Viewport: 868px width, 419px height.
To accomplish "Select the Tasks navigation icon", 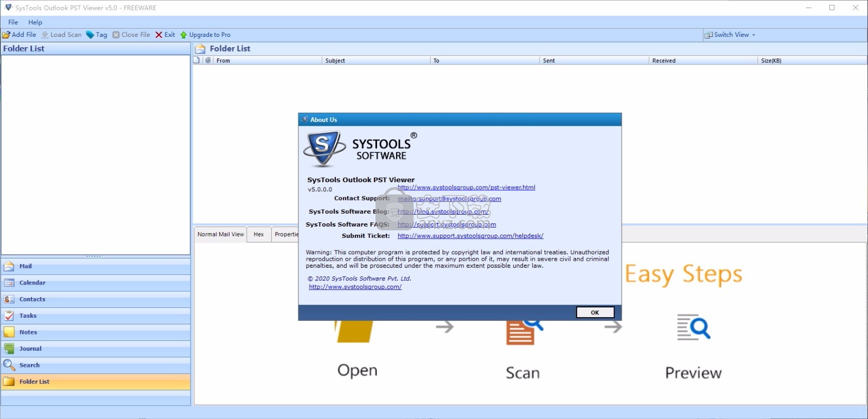I will coord(9,315).
